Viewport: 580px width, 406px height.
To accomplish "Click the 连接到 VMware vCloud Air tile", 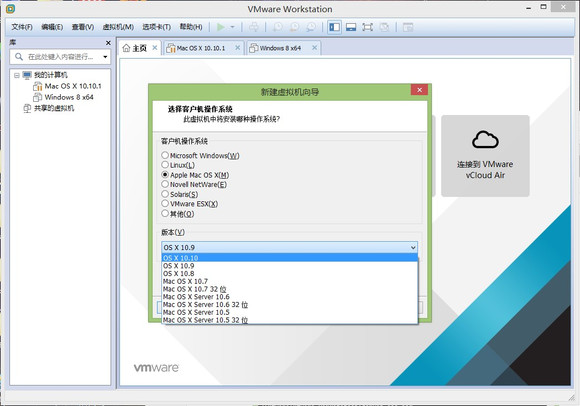I will 485,156.
